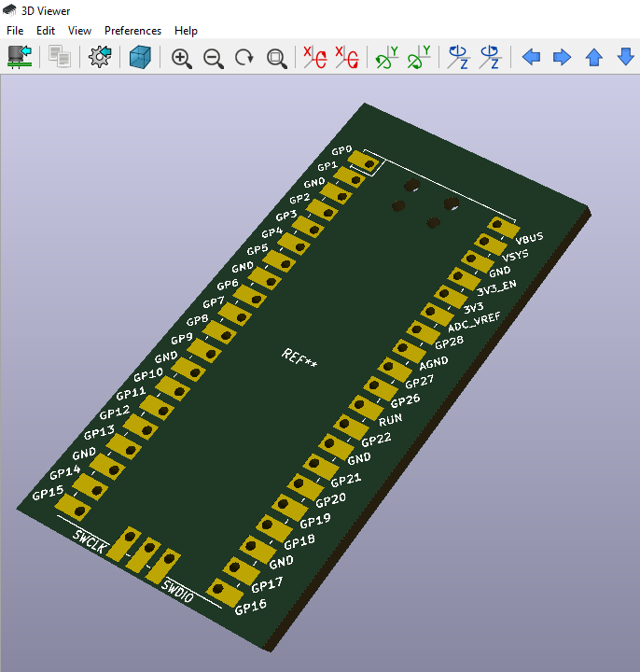
Task: Rotate X clockwise
Action: click(314, 58)
